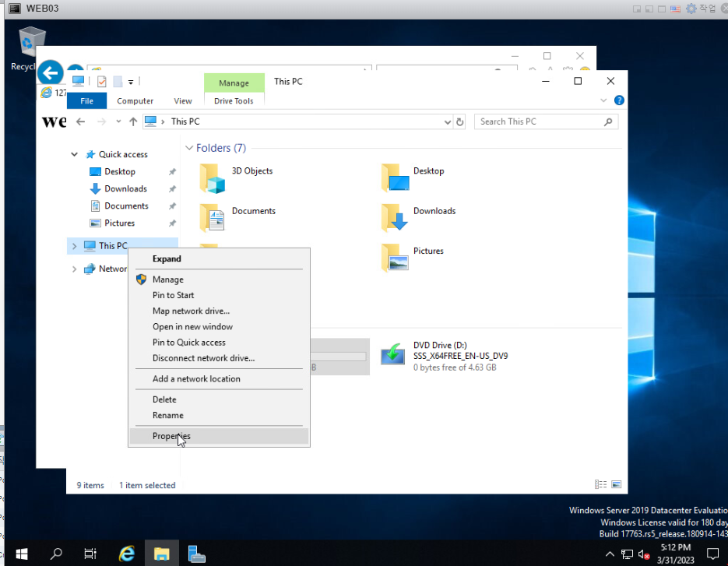The width and height of the screenshot is (728, 566).
Task: Open Server Manager from taskbar
Action: coord(196,554)
